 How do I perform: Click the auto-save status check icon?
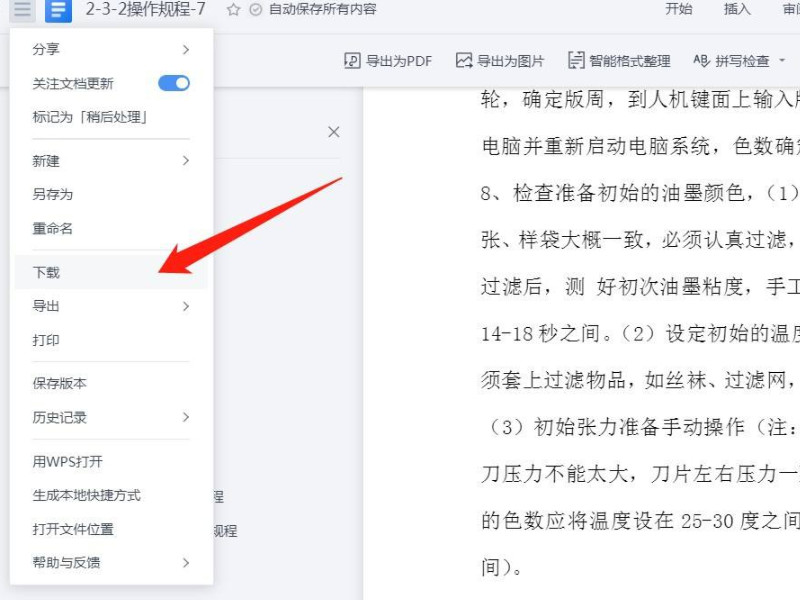[256, 10]
